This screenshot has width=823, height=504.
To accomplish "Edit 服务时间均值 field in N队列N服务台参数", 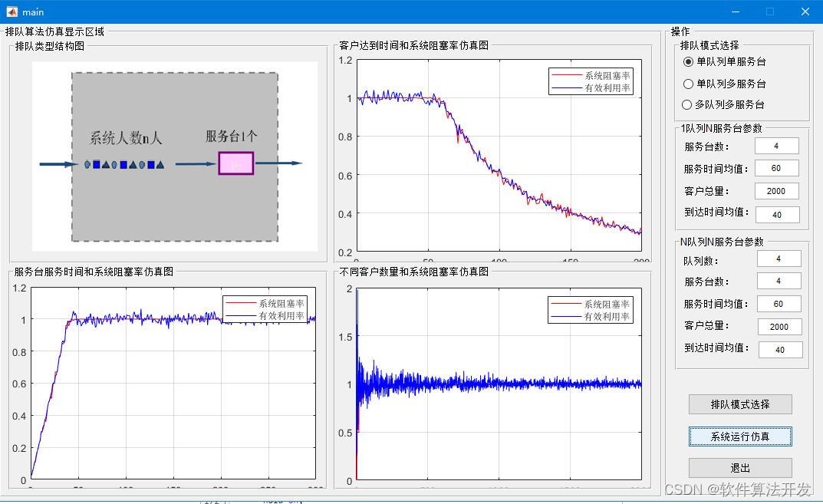I will click(779, 304).
